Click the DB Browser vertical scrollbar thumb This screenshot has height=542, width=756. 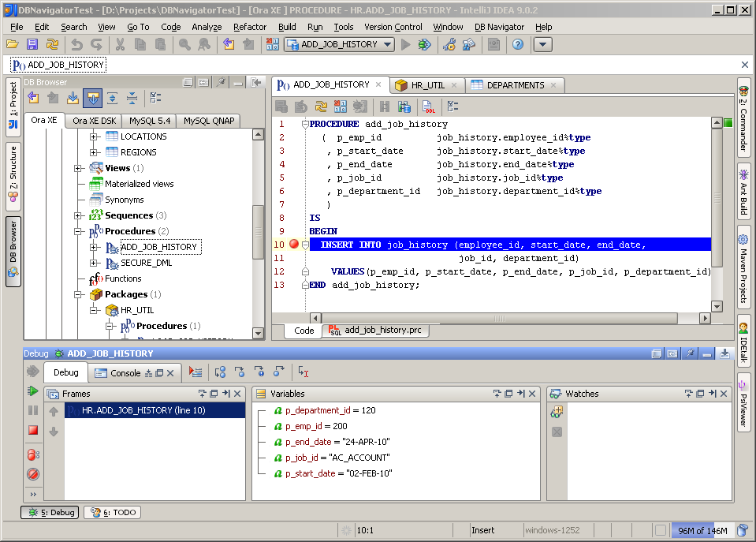259,232
